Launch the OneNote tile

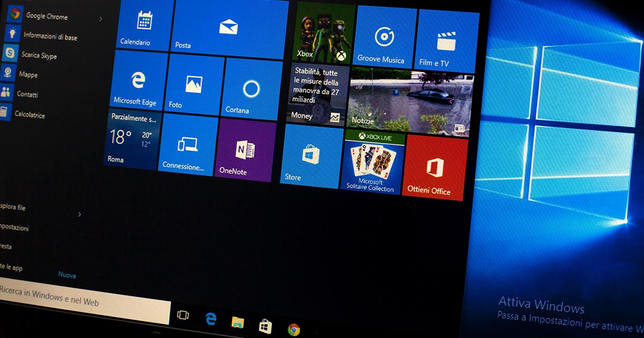(245, 150)
